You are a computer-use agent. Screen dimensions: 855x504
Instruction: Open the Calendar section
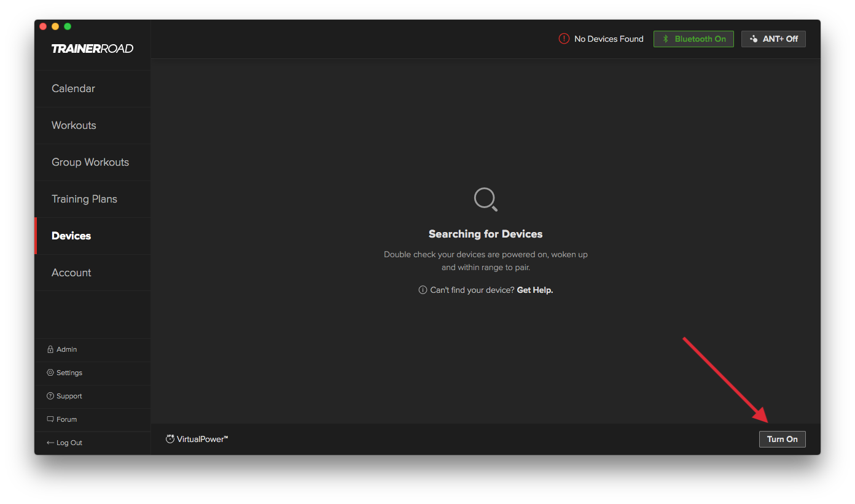(92, 88)
